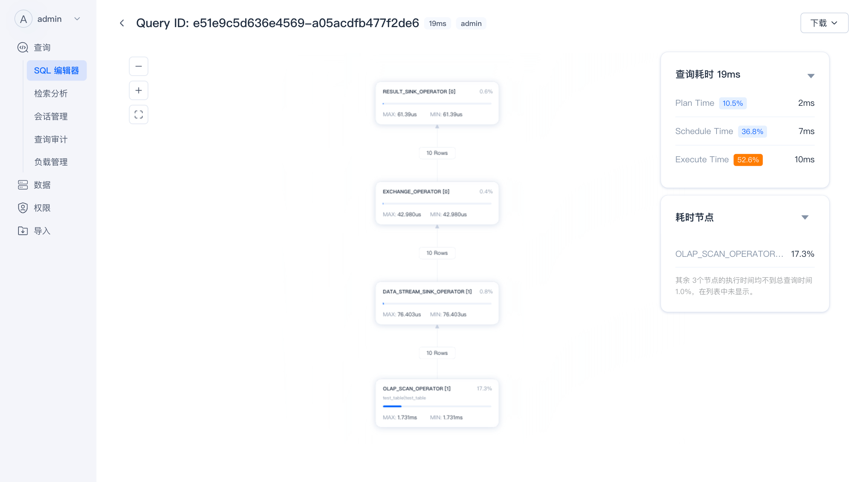Image resolution: width=868 pixels, height=482 pixels.
Task: Navigate to 负载管理
Action: pyautogui.click(x=51, y=162)
